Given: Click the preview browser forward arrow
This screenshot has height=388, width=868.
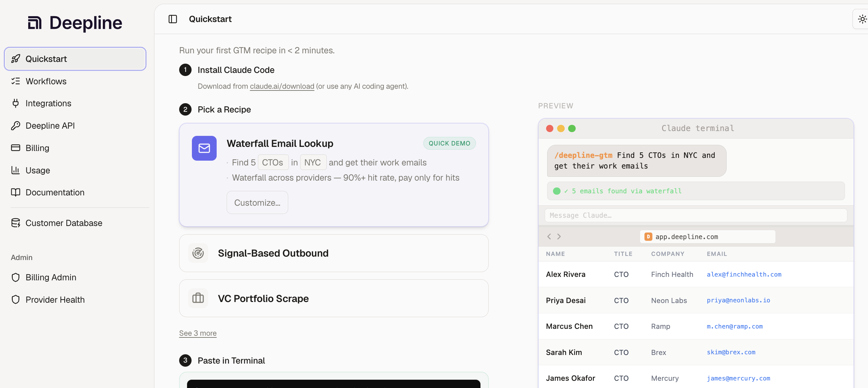Looking at the screenshot, I should pyautogui.click(x=559, y=236).
